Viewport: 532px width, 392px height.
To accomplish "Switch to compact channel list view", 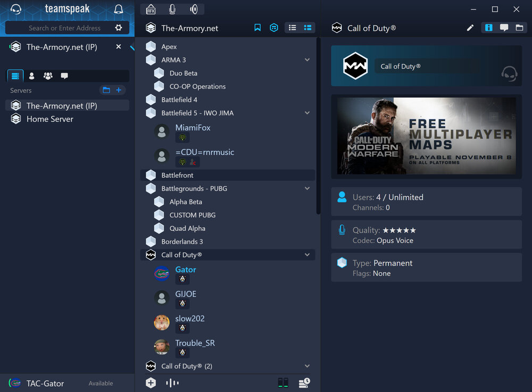I will pos(292,28).
